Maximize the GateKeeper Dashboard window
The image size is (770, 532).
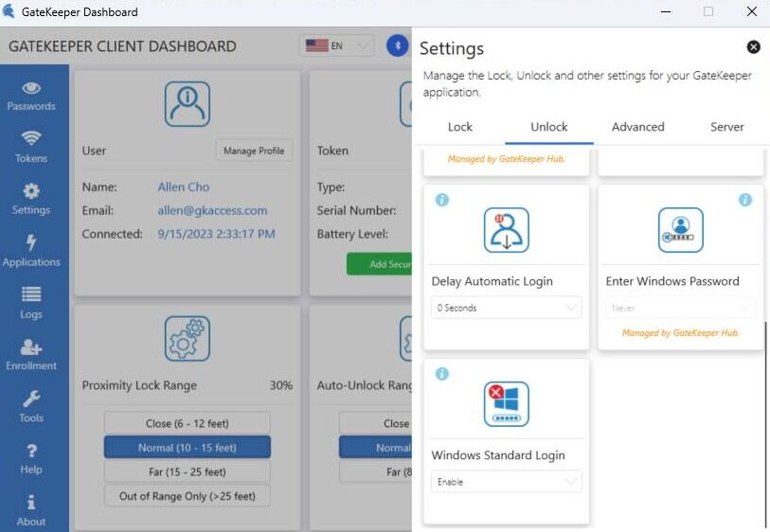[708, 11]
